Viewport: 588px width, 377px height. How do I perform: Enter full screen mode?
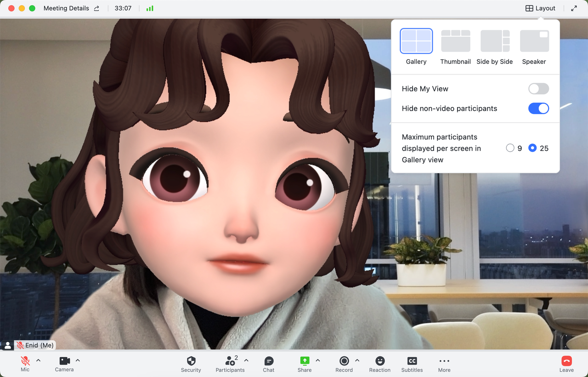(x=574, y=8)
